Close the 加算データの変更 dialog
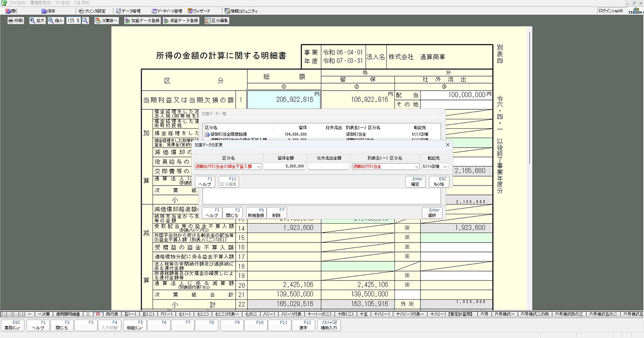 pos(448,145)
